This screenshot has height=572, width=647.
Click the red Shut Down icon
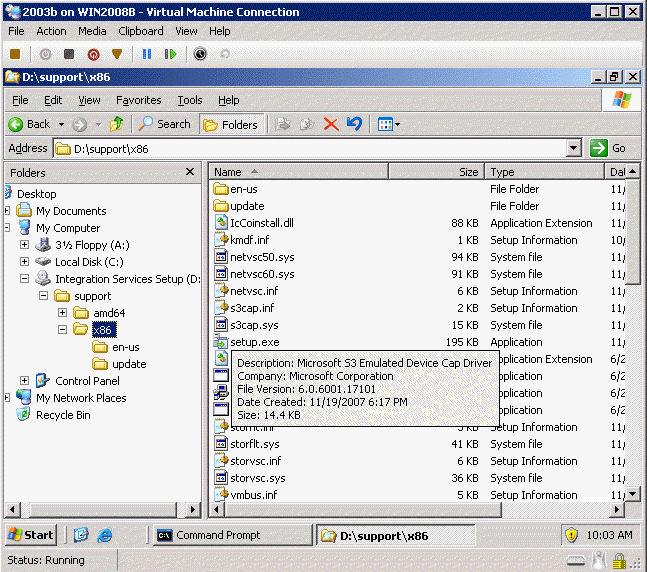click(94, 54)
